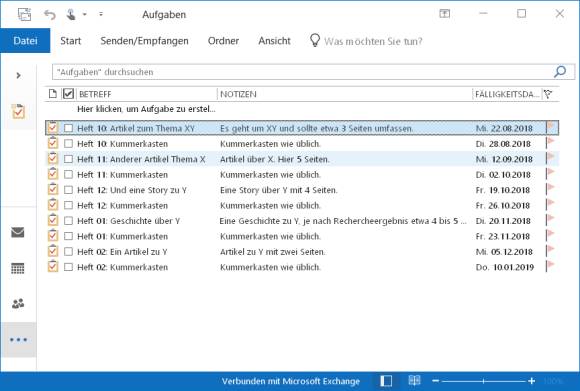Screen dimensions: 580x391
Task: Expand the collapsed folder pane chevron
Action: (x=18, y=75)
